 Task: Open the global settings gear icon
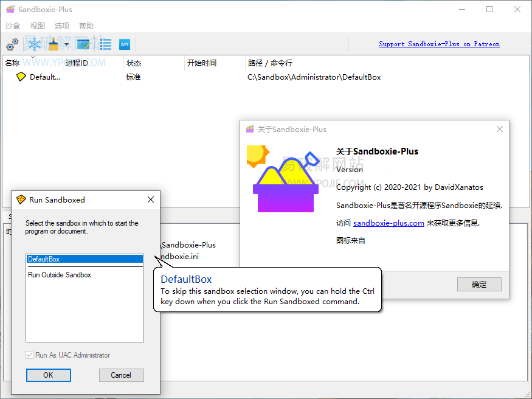coord(12,44)
